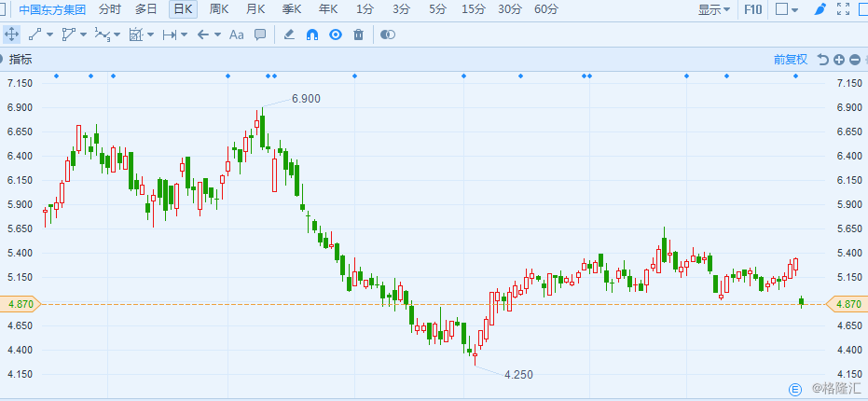Image resolution: width=868 pixels, height=401 pixels.
Task: Click the plus zoom-in circle icon
Action: tap(839, 60)
